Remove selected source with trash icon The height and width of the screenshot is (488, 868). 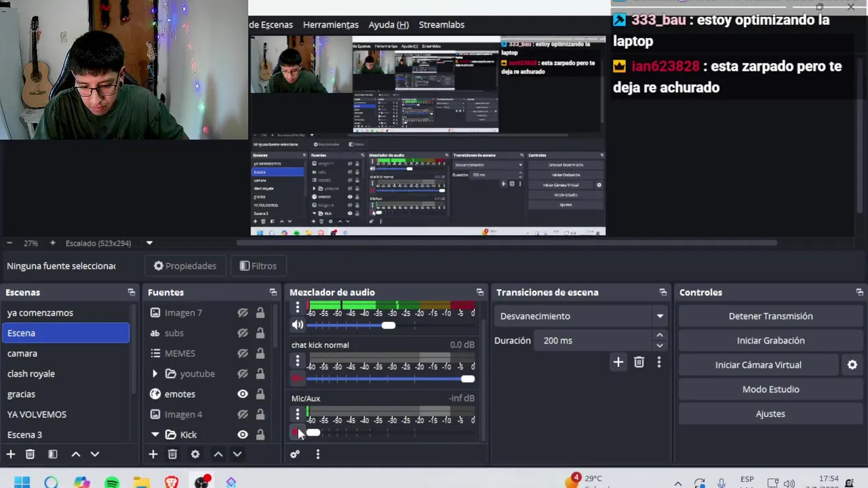pos(172,454)
